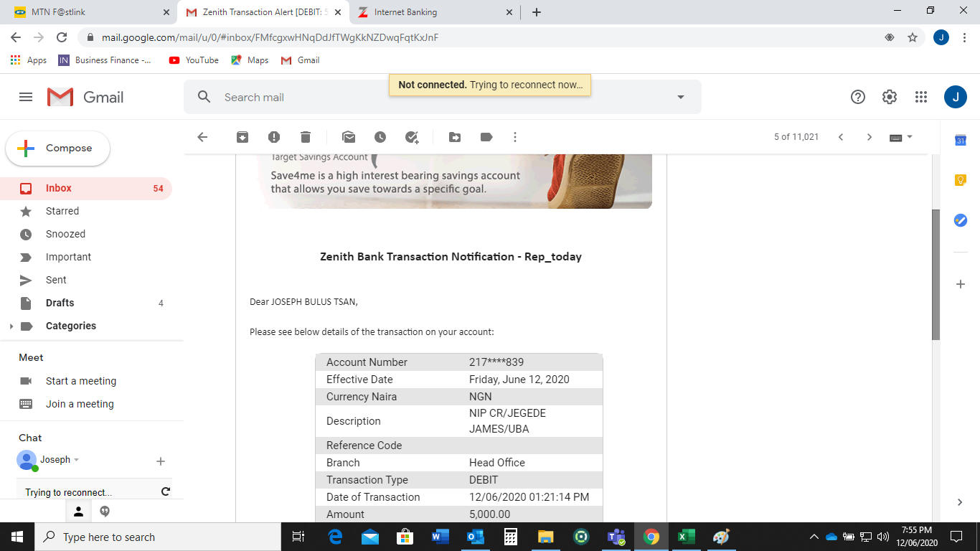Open Gmail Support help icon

click(x=858, y=97)
